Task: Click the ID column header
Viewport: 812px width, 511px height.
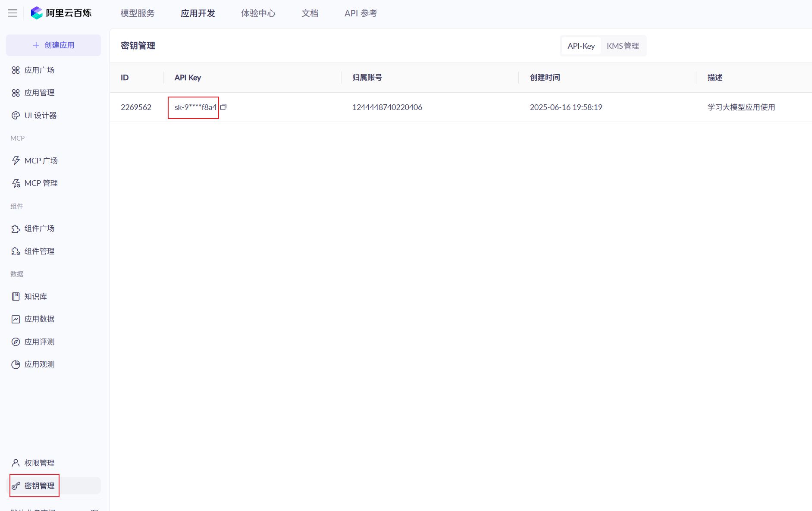Action: [x=125, y=78]
